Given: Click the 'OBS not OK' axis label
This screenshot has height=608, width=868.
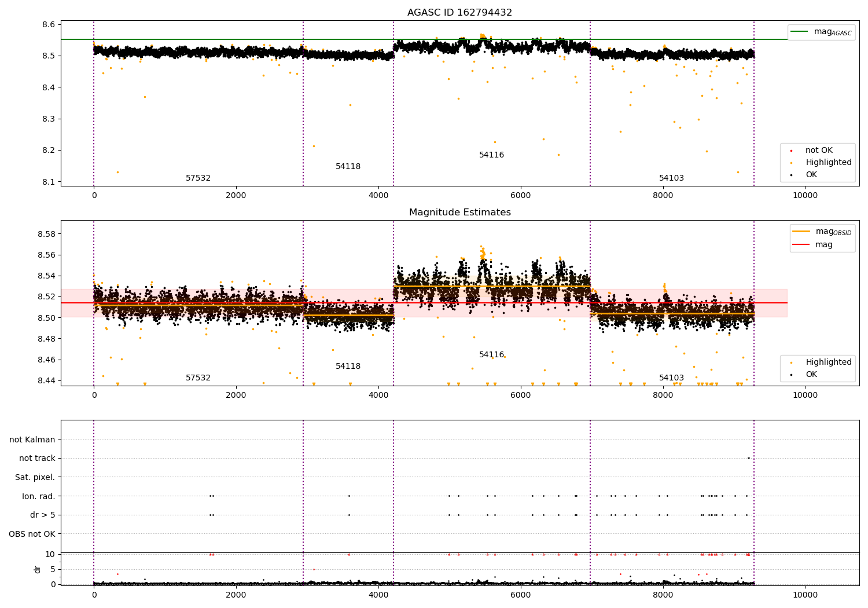Looking at the screenshot, I should [32, 534].
